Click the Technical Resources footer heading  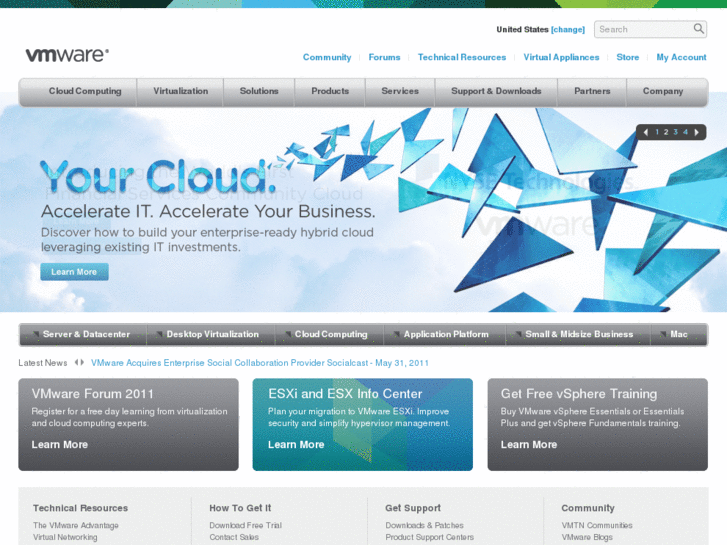point(80,508)
